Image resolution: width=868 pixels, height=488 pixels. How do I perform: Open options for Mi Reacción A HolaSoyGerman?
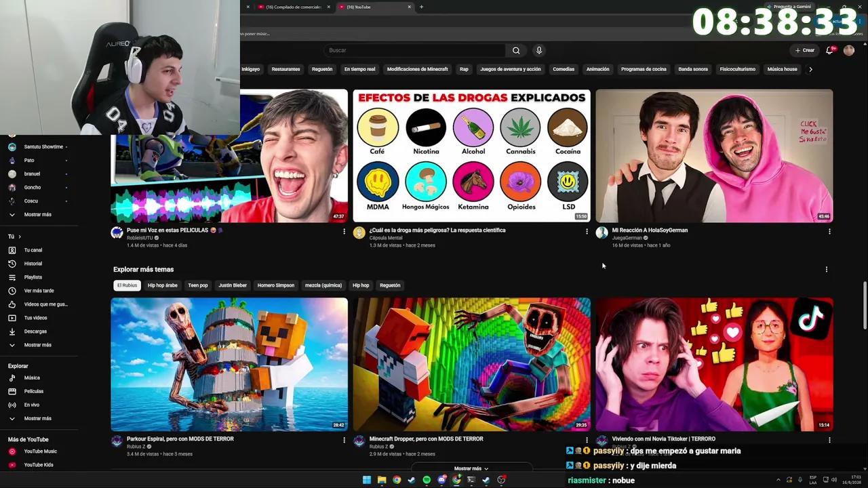[x=829, y=231]
